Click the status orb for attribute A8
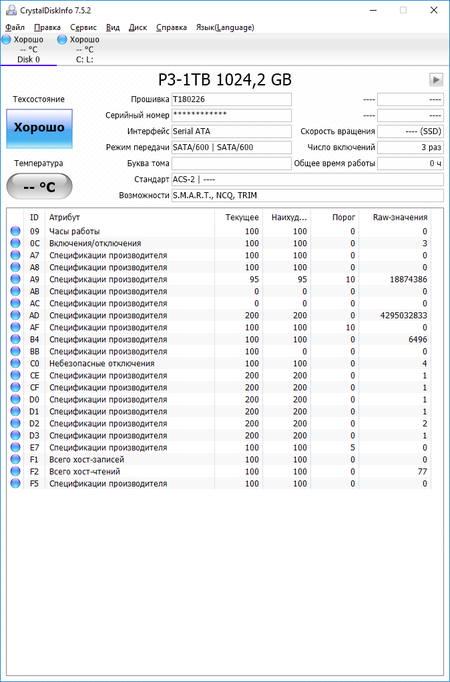The image size is (450, 682). pos(15,267)
